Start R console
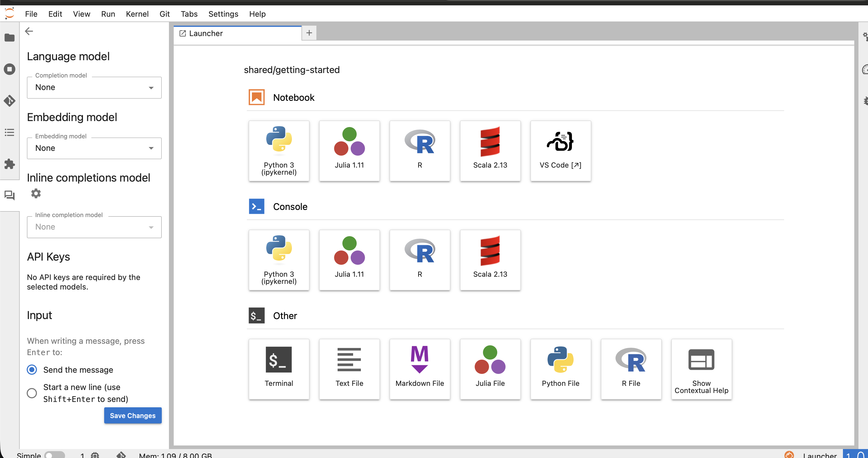This screenshot has width=868, height=458. click(419, 260)
